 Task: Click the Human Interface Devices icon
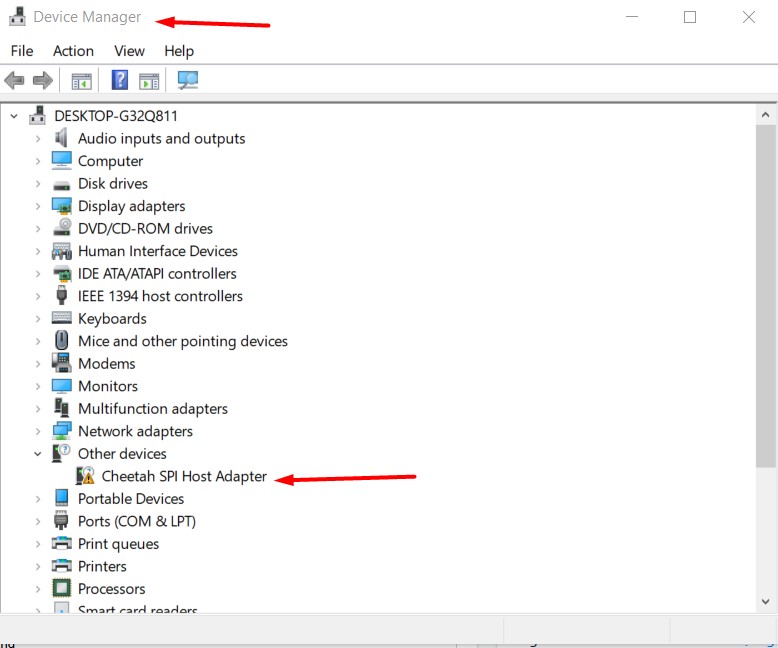[x=62, y=251]
